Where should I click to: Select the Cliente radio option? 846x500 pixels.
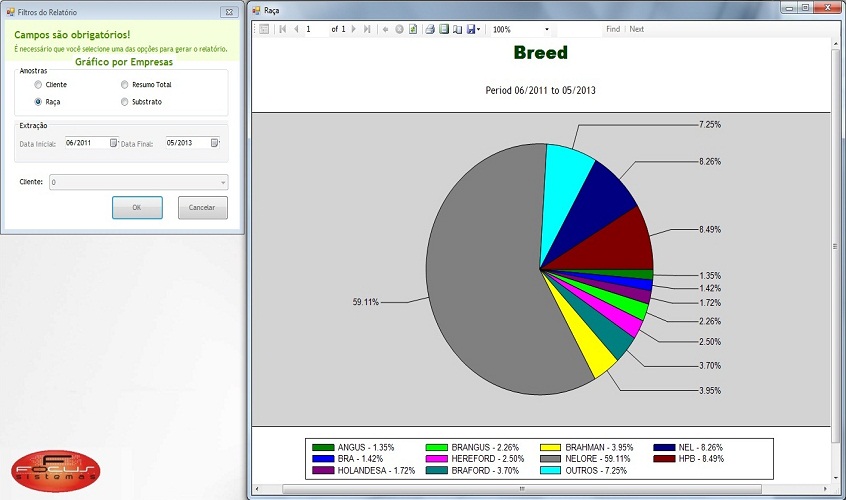38,85
